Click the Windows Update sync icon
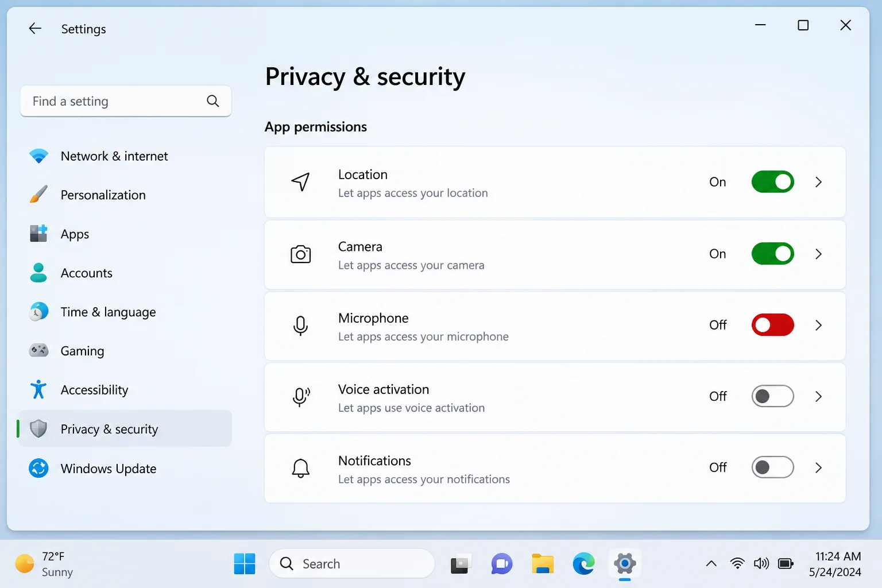The image size is (882, 588). (38, 468)
